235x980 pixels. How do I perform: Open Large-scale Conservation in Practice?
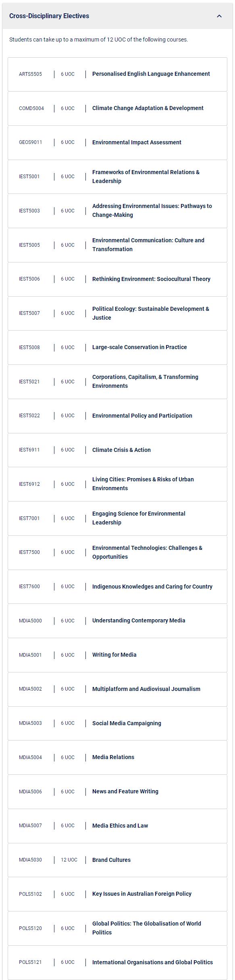click(x=139, y=347)
